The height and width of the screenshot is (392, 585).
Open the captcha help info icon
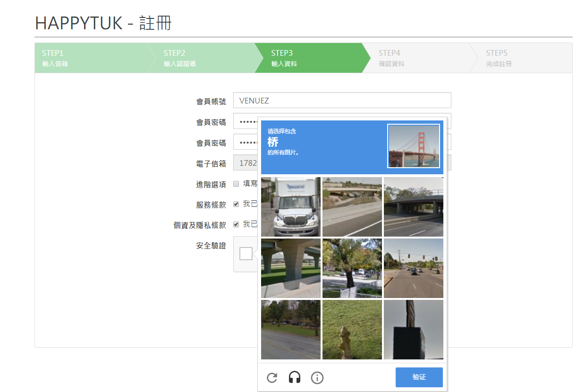tap(317, 377)
